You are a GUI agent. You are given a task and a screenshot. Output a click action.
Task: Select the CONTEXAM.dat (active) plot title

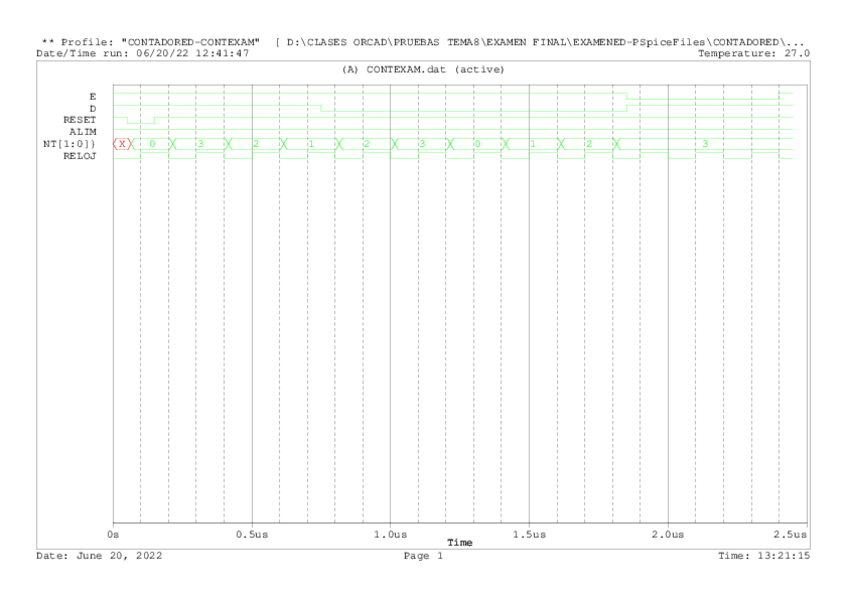click(x=424, y=69)
